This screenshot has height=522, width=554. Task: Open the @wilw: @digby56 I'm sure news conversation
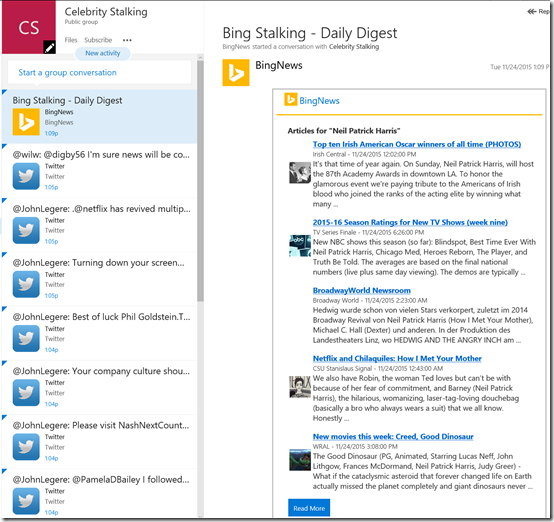pos(99,171)
